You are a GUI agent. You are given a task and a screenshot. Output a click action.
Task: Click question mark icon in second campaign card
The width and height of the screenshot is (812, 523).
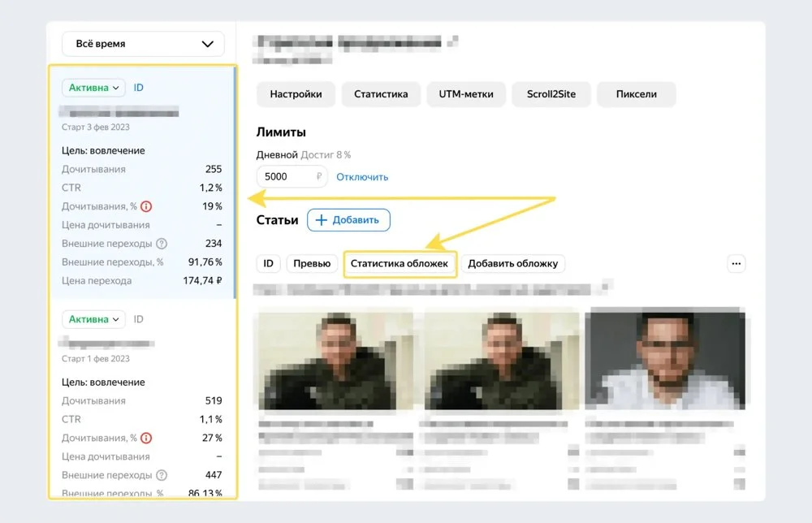click(x=162, y=475)
